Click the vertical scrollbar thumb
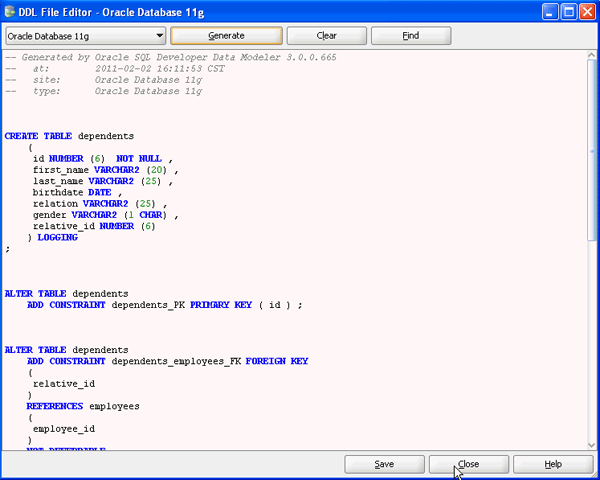This screenshot has width=600, height=480. coord(592,150)
